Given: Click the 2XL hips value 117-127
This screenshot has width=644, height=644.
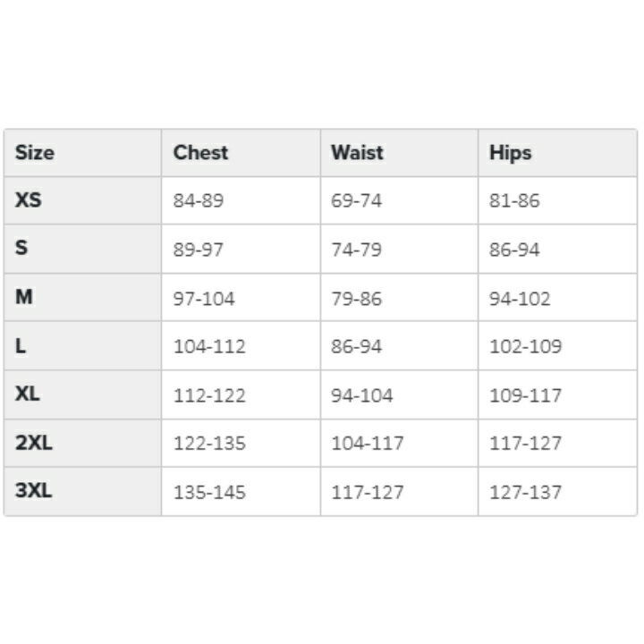Looking at the screenshot, I should (526, 444).
